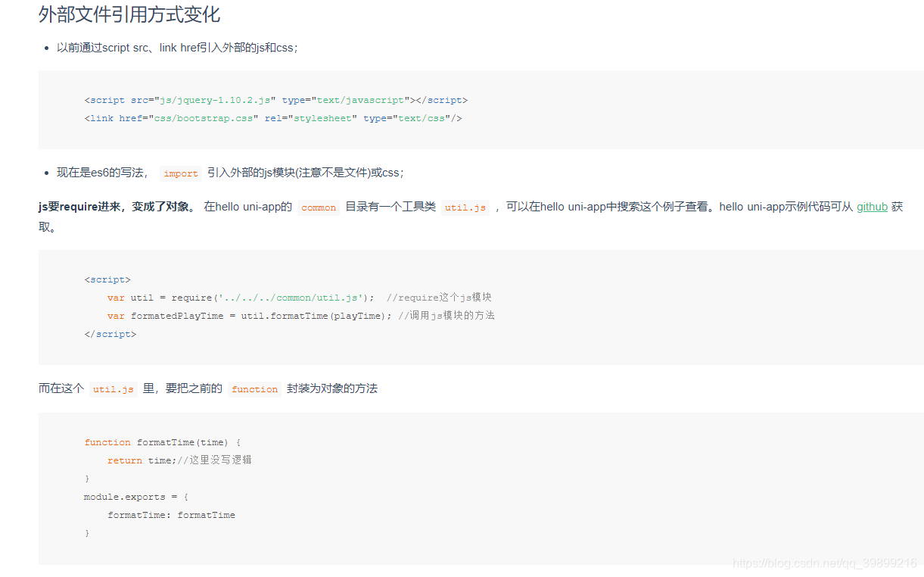
Task: Click the inline code 'common'
Action: tap(319, 207)
